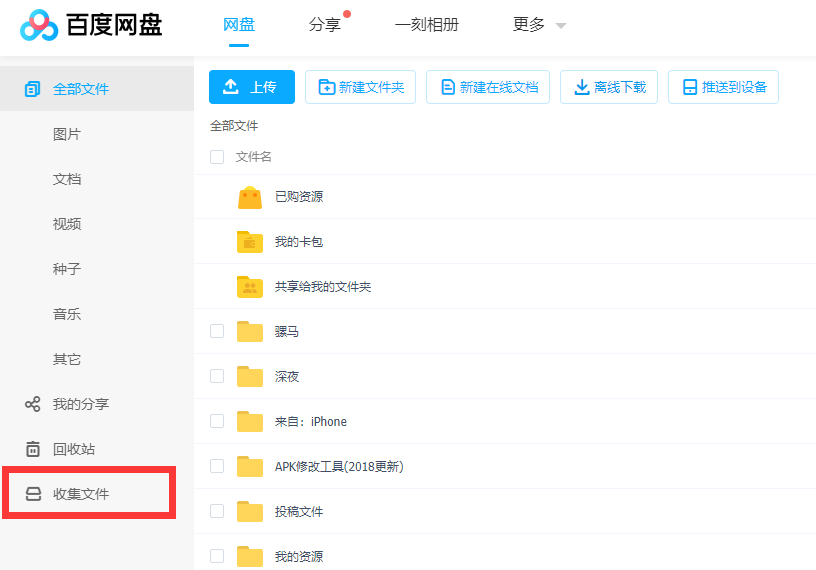This screenshot has height=570, width=816.
Task: Check the box for the 骡马 folder
Action: [x=217, y=331]
